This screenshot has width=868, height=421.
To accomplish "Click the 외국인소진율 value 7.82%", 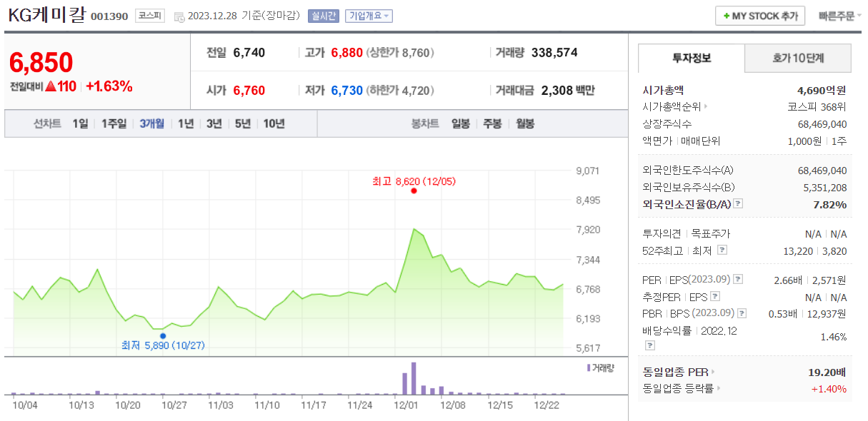I will coord(829,204).
